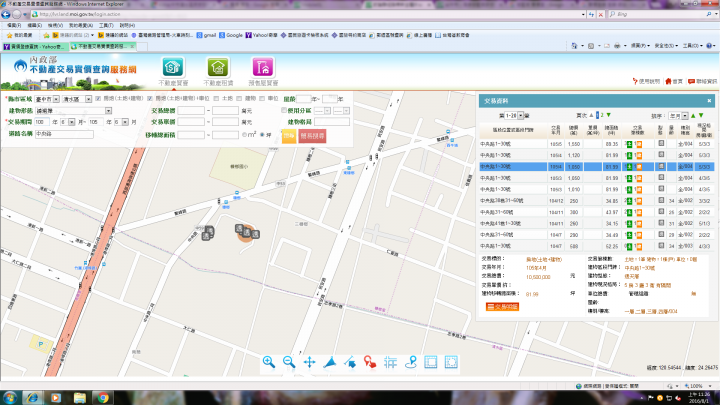Go to results page 2
Image resolution: width=720 pixels, height=405 pixels.
pyautogui.click(x=602, y=115)
